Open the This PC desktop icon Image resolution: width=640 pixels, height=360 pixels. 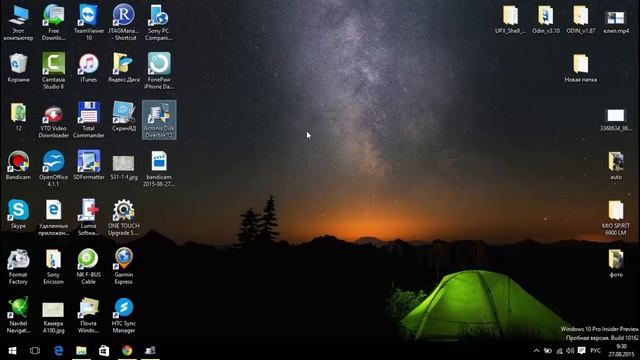point(18,22)
